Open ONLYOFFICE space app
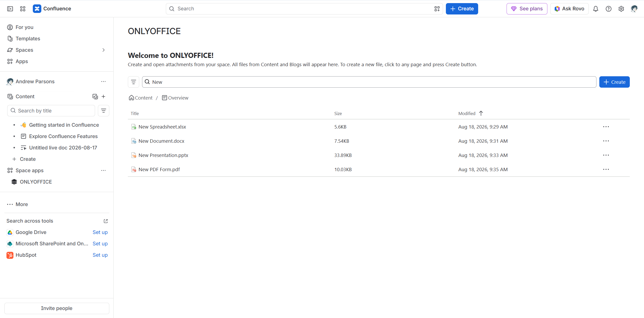644x318 pixels. (x=32, y=182)
